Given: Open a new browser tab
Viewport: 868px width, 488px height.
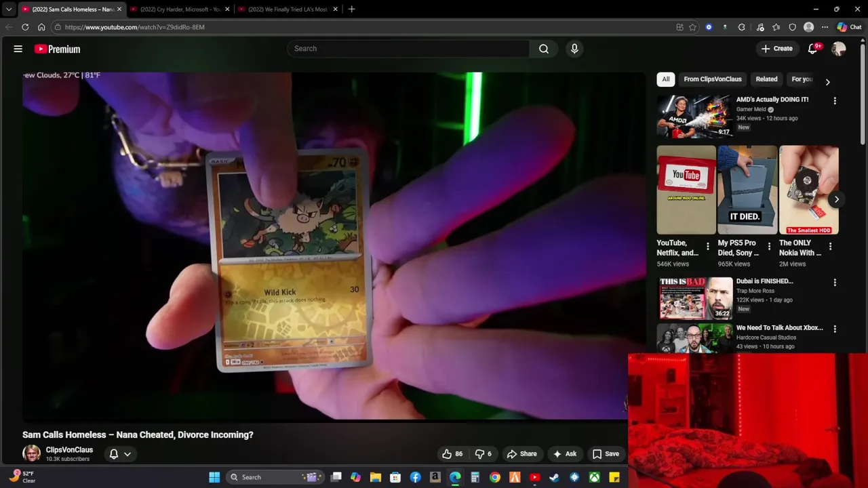Looking at the screenshot, I should pos(351,9).
